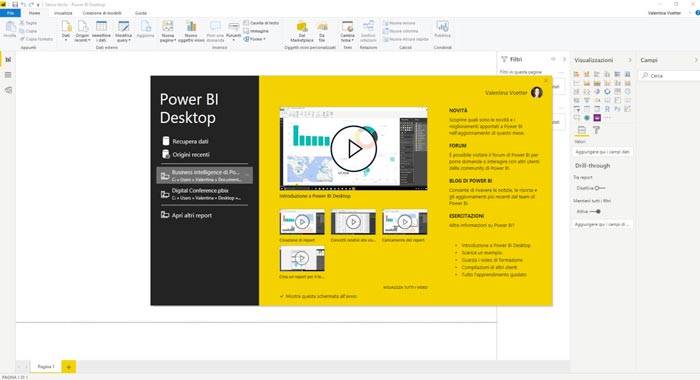Screen dimensions: 700x380
Task: Add a new page with the yellow plus button
Action: pyautogui.click(x=69, y=367)
